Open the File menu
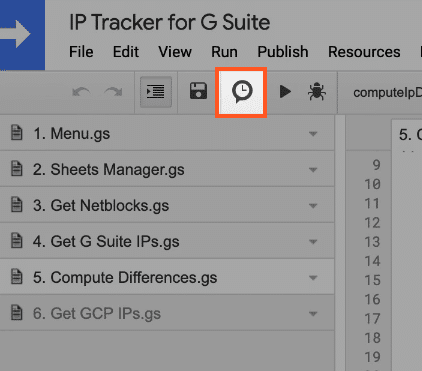422x371 pixels. pos(81,52)
